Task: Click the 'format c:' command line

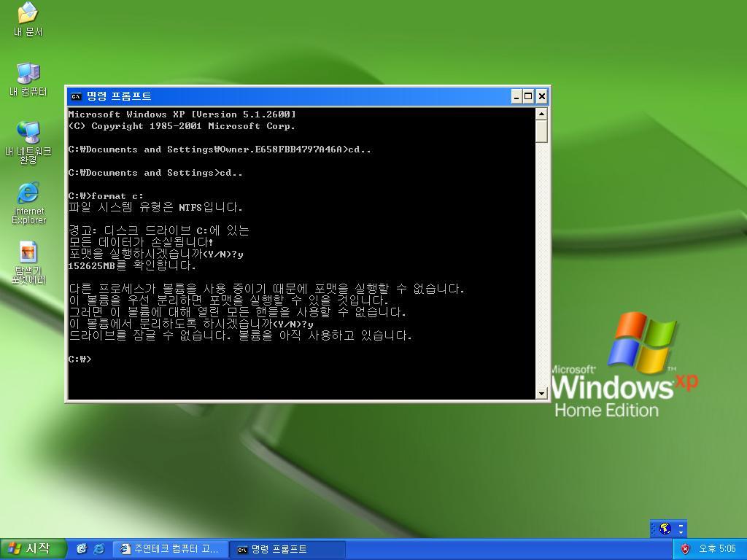Action: 106,195
